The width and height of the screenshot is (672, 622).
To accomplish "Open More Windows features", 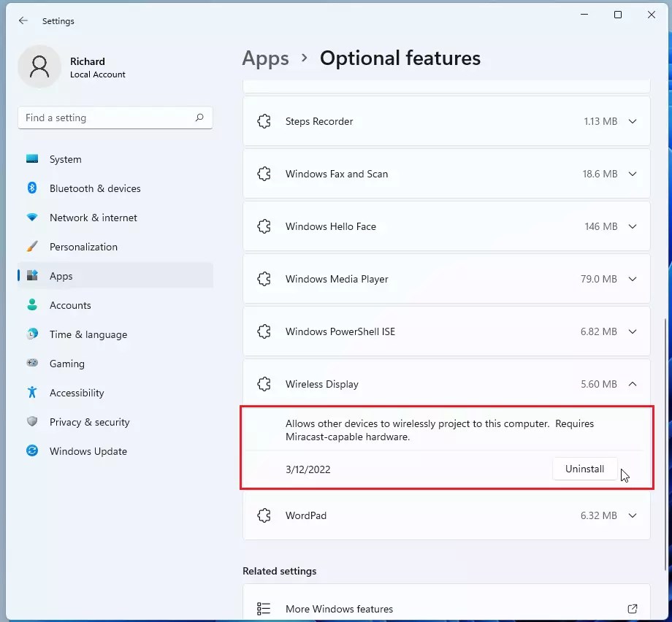I will [x=446, y=608].
